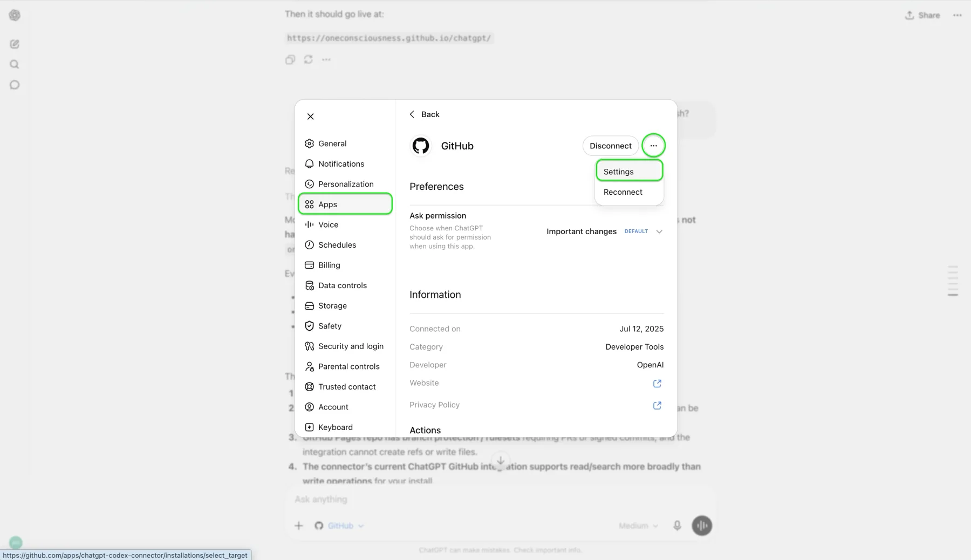Open the Billing settings section

click(x=345, y=265)
